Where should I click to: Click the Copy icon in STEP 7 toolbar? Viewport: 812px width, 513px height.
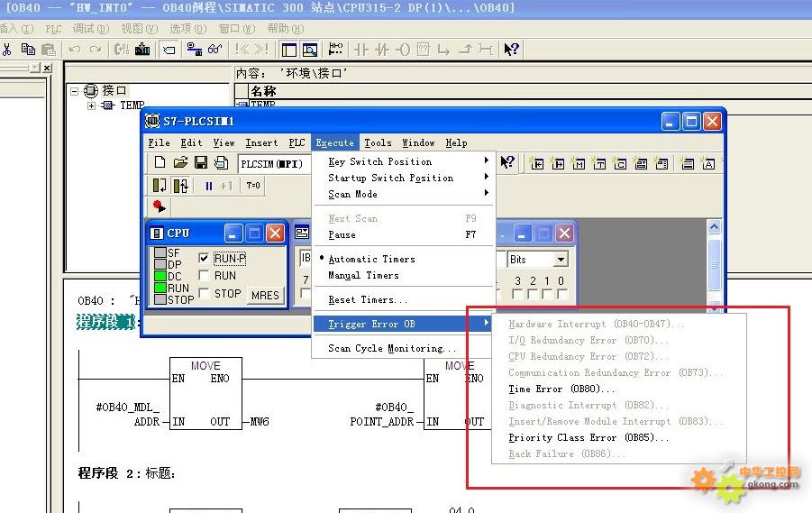[28, 50]
